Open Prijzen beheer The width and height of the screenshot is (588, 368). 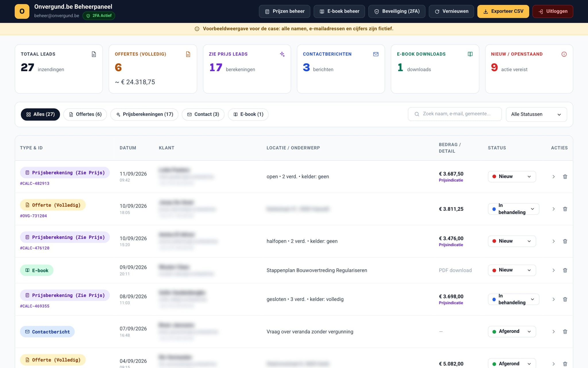point(285,11)
